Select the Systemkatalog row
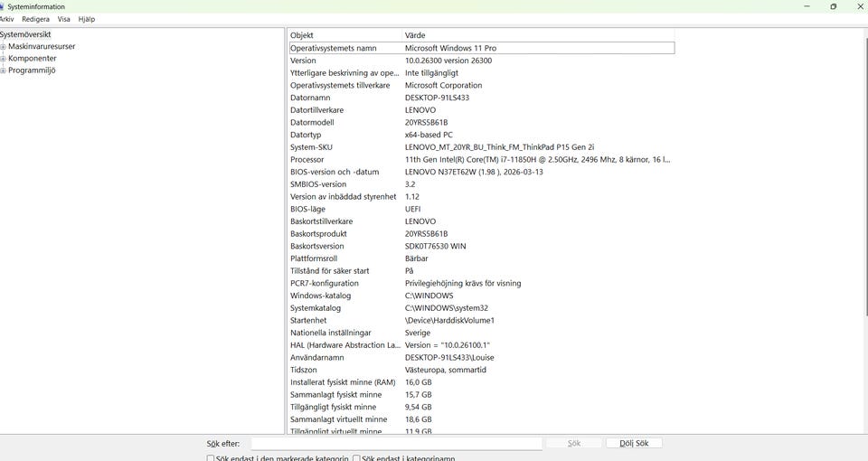 click(x=482, y=308)
